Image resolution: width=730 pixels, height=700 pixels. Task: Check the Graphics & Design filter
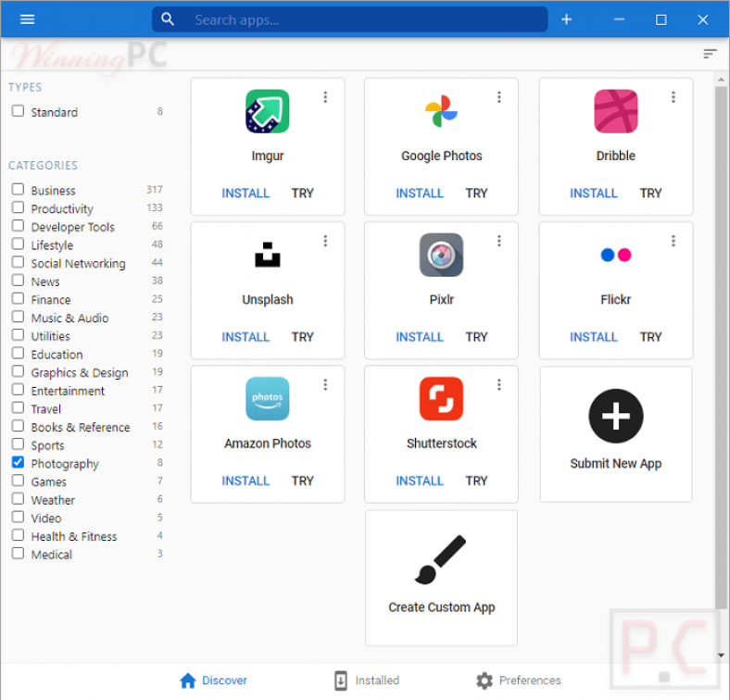(18, 371)
